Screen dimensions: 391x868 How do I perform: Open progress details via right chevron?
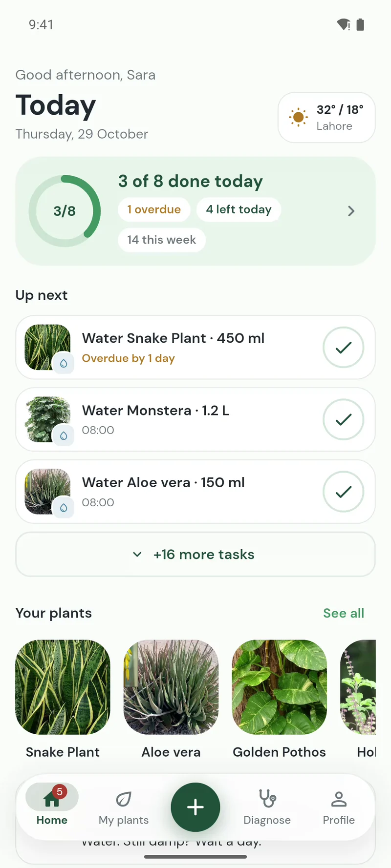[351, 211]
